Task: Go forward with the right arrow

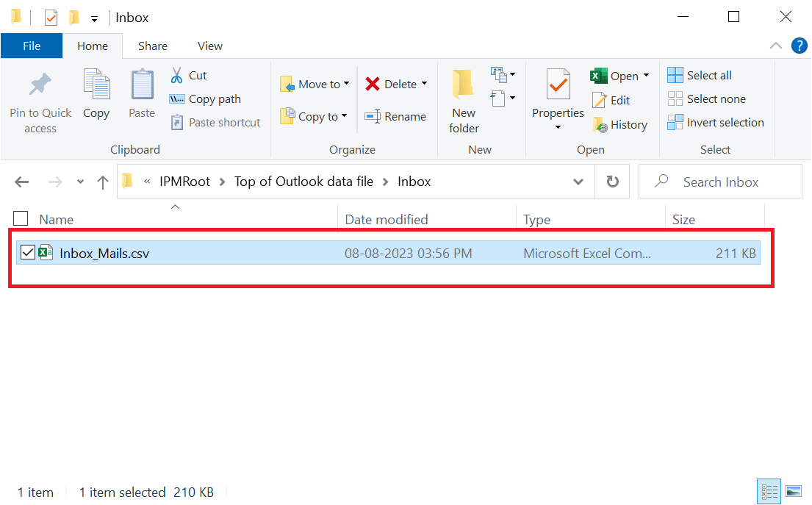Action: pos(55,182)
